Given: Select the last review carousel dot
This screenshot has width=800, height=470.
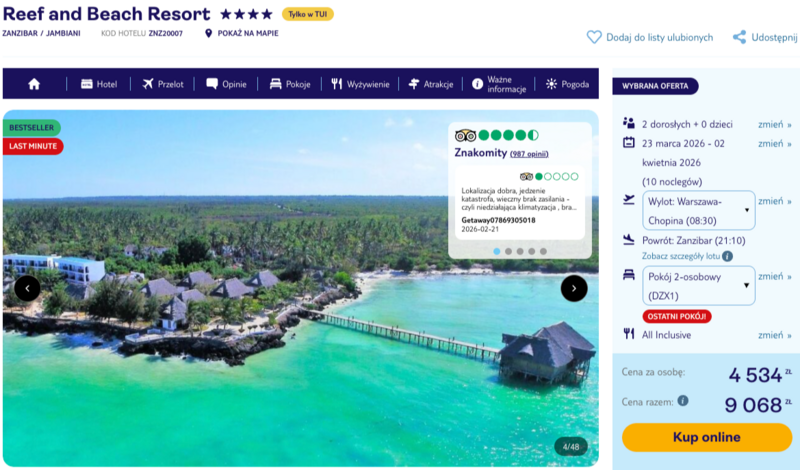Looking at the screenshot, I should 544,251.
